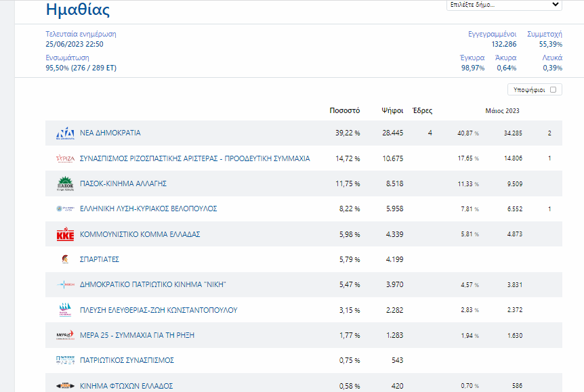Click ΣΥΡΙΖΑ vote count 10.675
This screenshot has width=584, height=392.
tap(392, 158)
